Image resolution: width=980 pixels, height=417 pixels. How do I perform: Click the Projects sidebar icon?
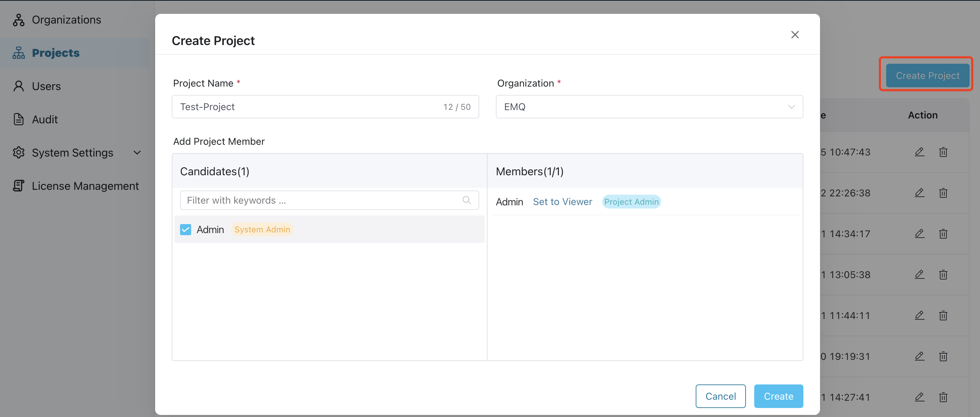pyautogui.click(x=18, y=53)
